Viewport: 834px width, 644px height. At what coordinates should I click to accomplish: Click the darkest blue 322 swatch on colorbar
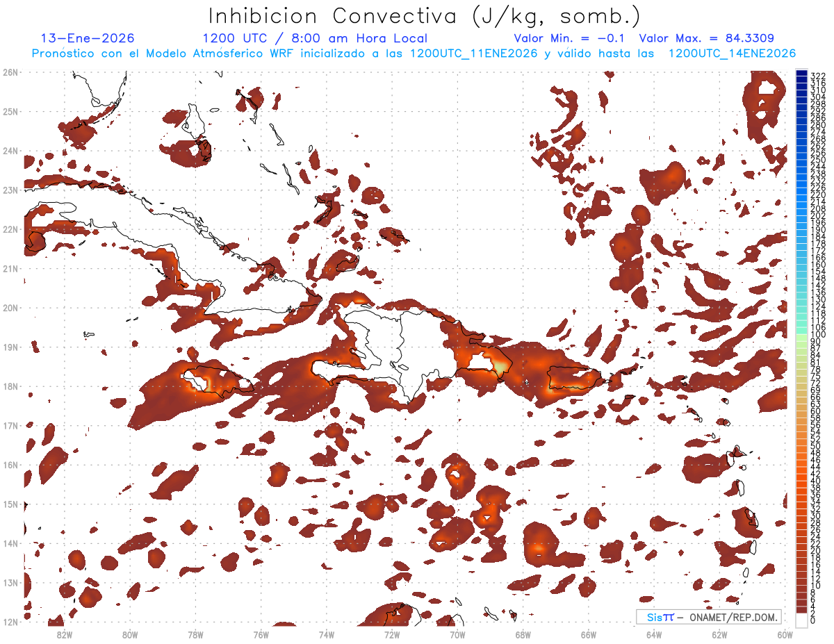[x=801, y=74]
